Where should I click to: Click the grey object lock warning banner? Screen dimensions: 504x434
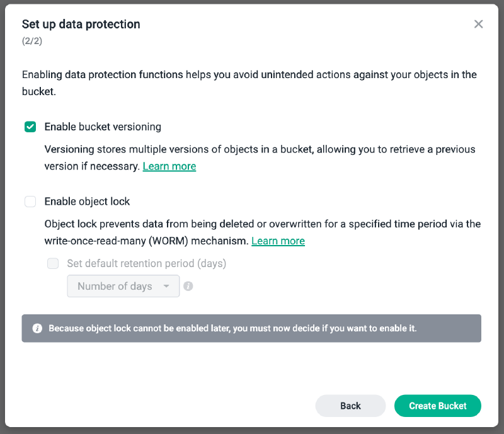[x=252, y=328]
